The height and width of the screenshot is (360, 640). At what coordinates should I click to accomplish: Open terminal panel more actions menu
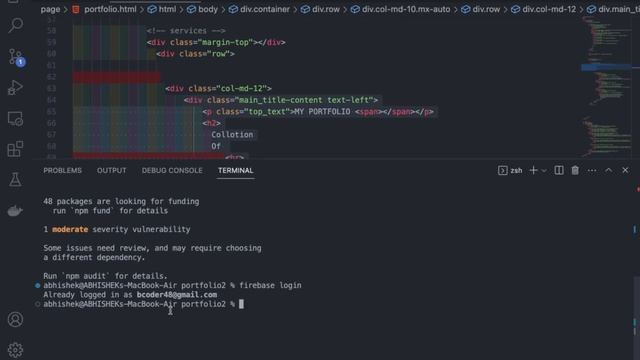[592, 171]
